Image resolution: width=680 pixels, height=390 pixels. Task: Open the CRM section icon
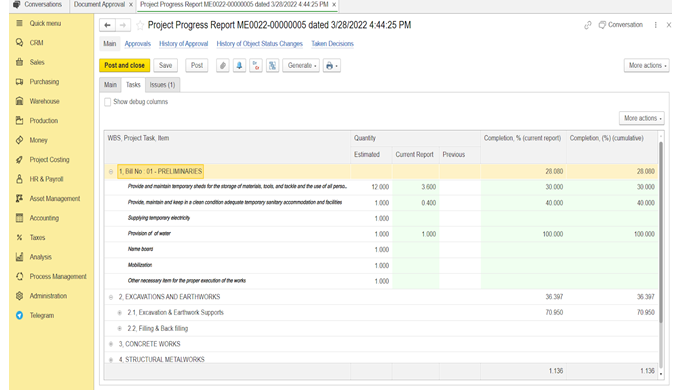[20, 43]
